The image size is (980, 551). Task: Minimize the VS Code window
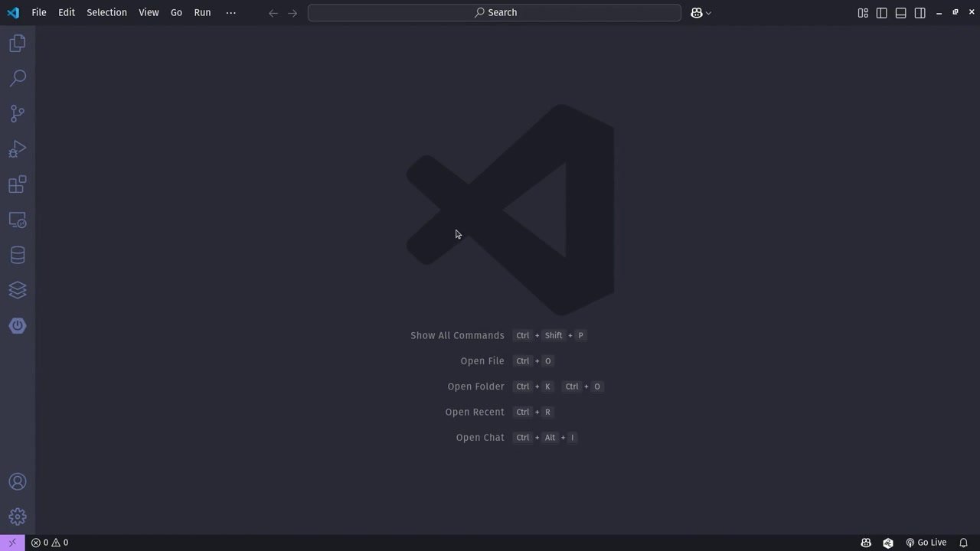tap(939, 13)
